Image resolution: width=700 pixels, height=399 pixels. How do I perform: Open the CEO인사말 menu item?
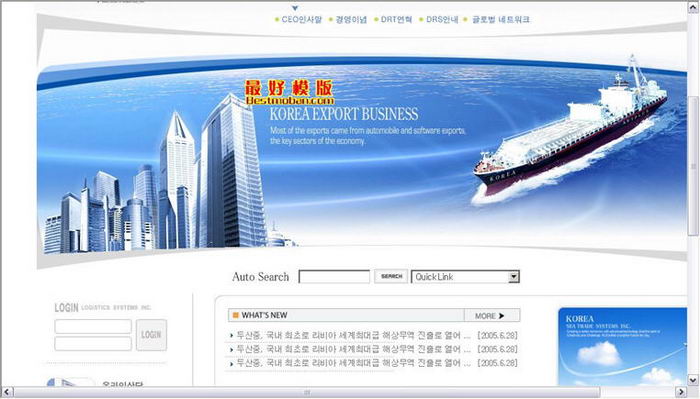click(x=301, y=20)
